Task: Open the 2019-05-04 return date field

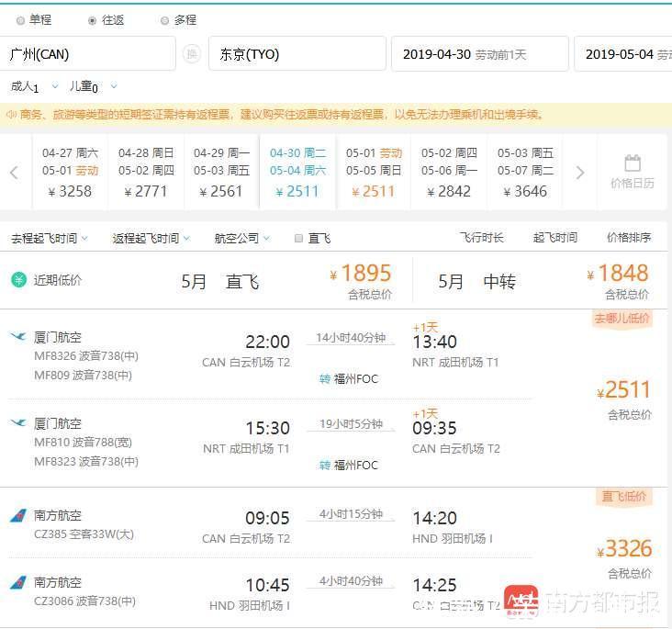Action: pos(623,54)
